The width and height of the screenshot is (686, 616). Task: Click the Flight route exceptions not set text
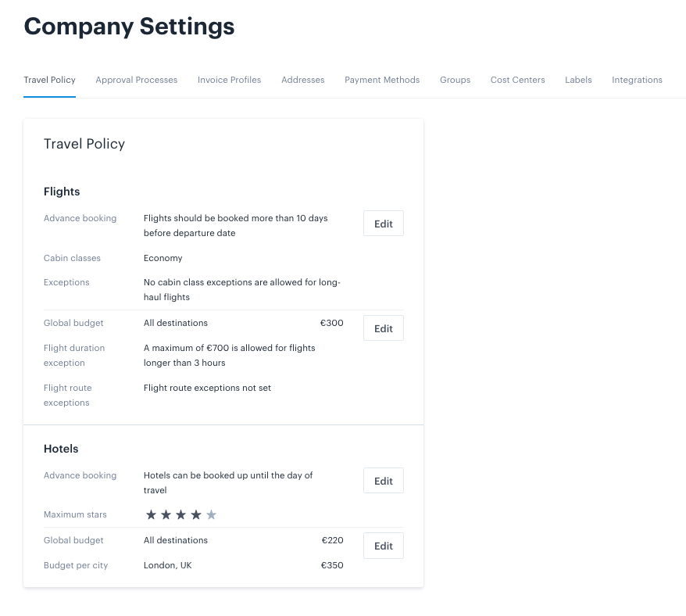(207, 388)
